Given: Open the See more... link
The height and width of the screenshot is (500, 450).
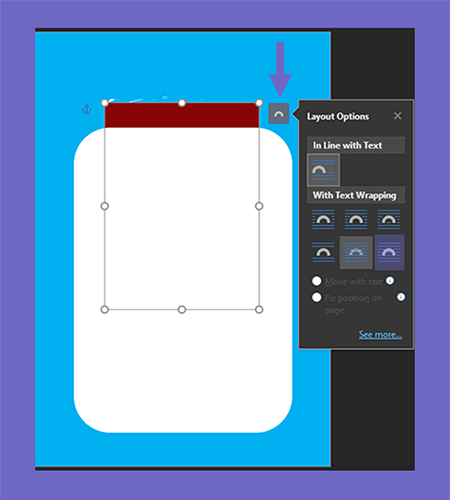Looking at the screenshot, I should pyautogui.click(x=380, y=334).
